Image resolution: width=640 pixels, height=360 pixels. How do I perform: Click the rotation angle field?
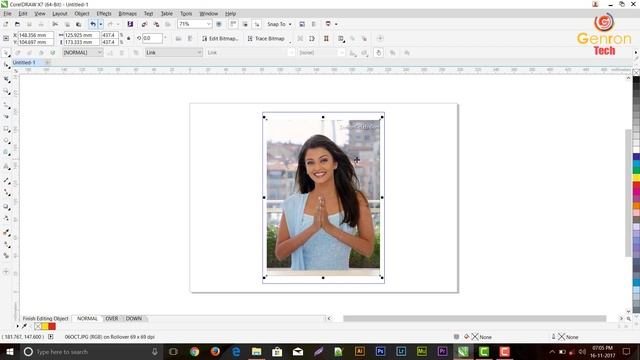click(152, 38)
